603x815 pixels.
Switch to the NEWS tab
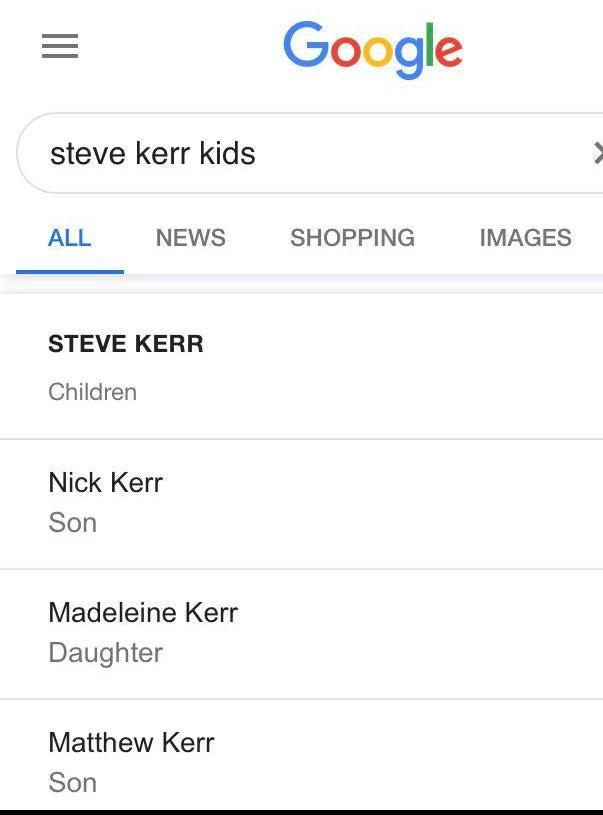(190, 238)
